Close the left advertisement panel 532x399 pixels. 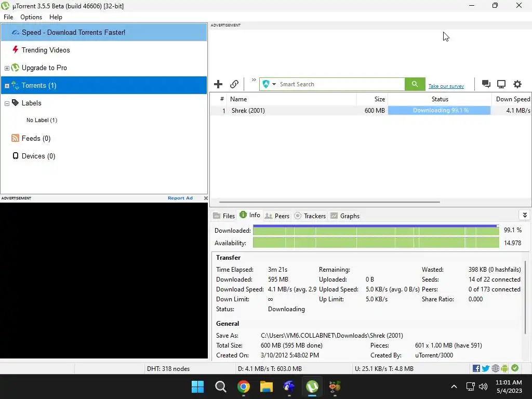206,198
